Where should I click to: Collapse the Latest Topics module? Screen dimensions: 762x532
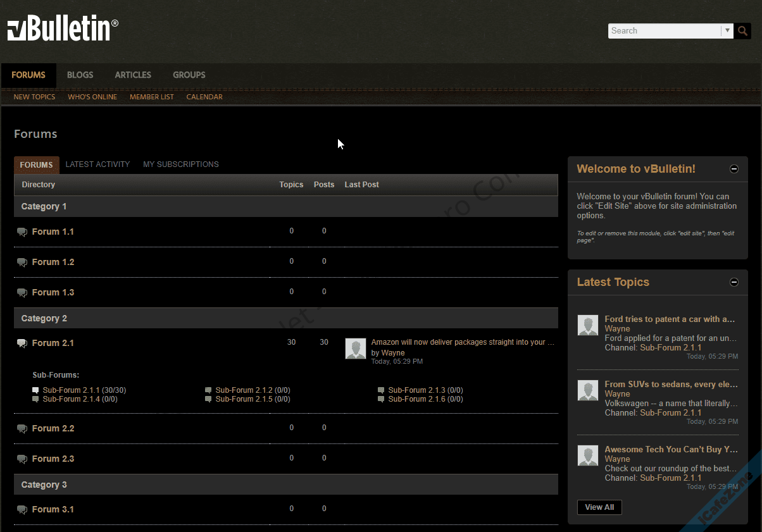point(734,282)
